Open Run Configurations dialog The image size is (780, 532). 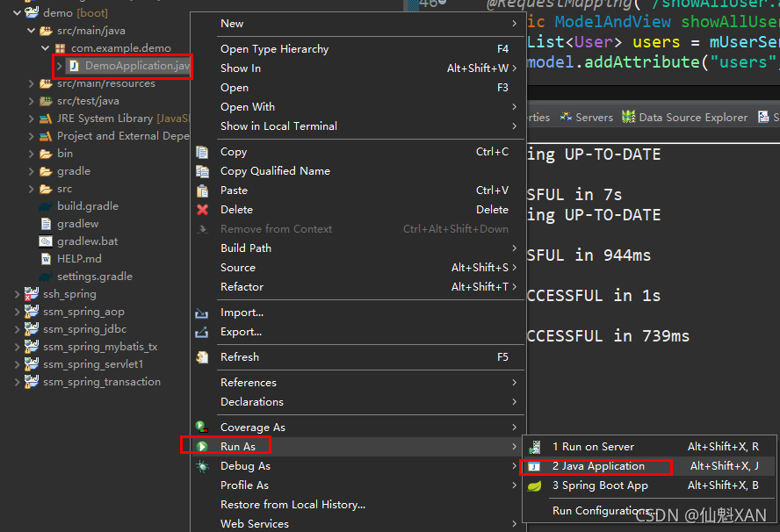[649, 511]
